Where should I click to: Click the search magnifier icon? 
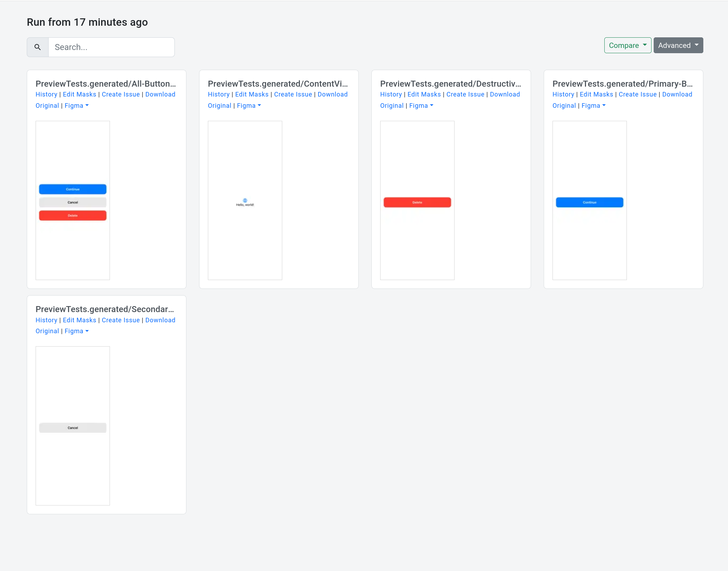pos(38,47)
